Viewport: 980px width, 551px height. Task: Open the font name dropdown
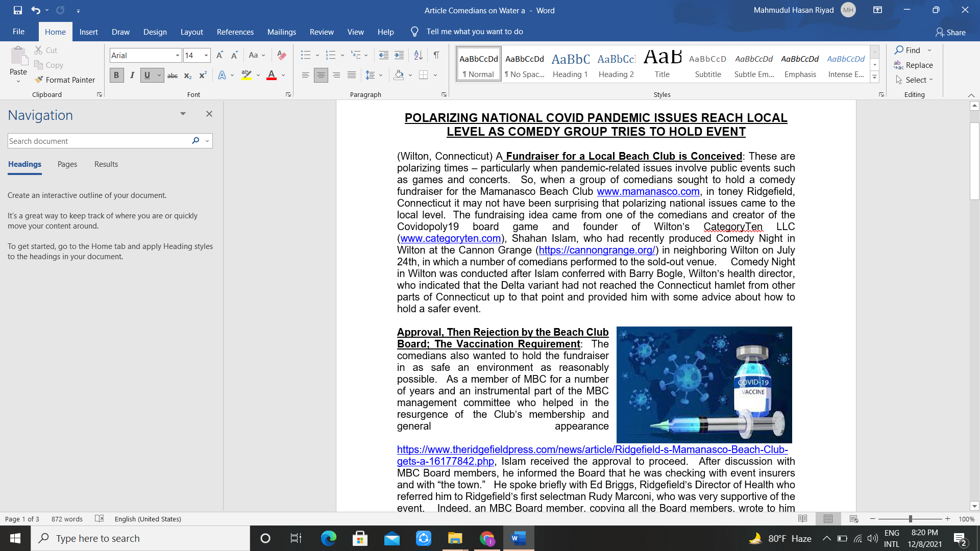177,55
